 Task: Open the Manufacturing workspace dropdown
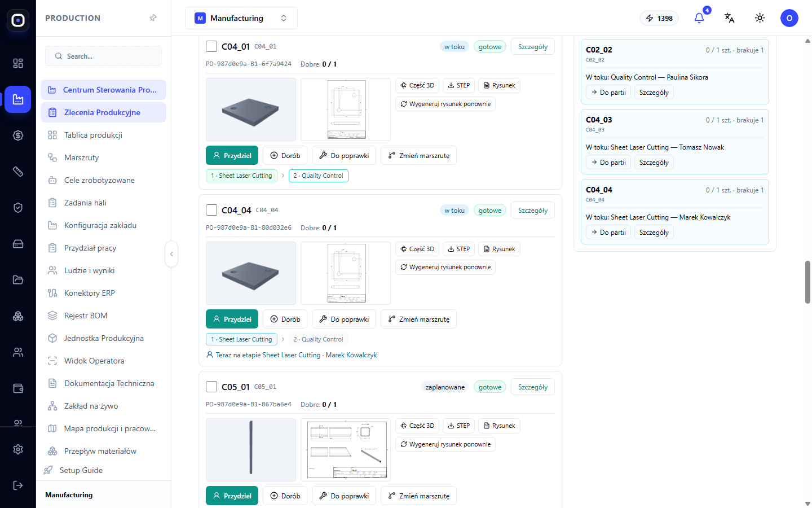[x=241, y=18]
